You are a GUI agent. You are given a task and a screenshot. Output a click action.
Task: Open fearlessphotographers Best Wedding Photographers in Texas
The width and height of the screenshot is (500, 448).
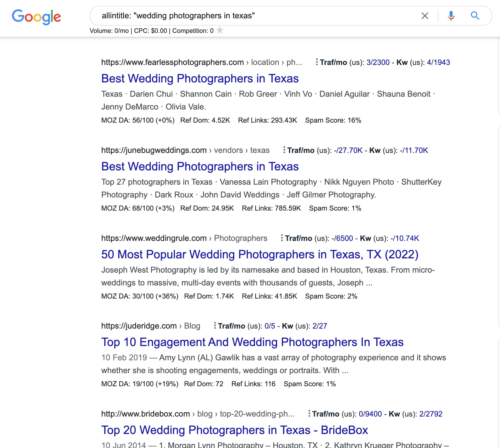tap(200, 79)
